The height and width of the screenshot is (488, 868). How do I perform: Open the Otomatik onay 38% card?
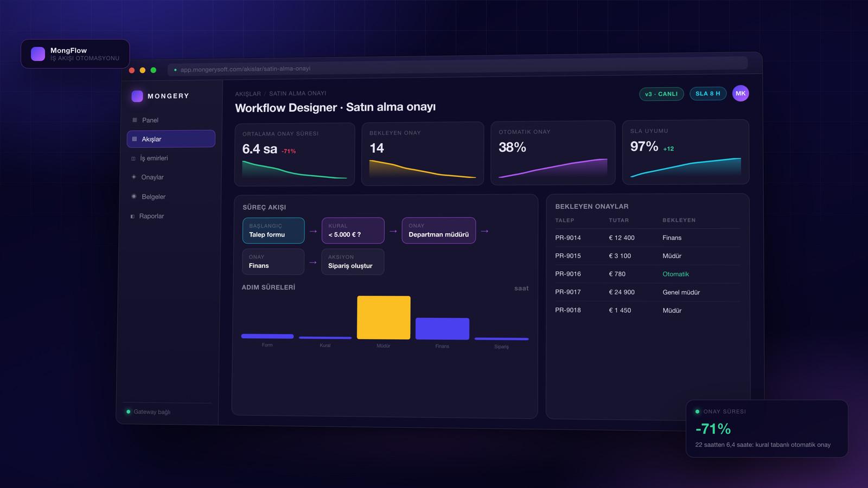tap(553, 153)
